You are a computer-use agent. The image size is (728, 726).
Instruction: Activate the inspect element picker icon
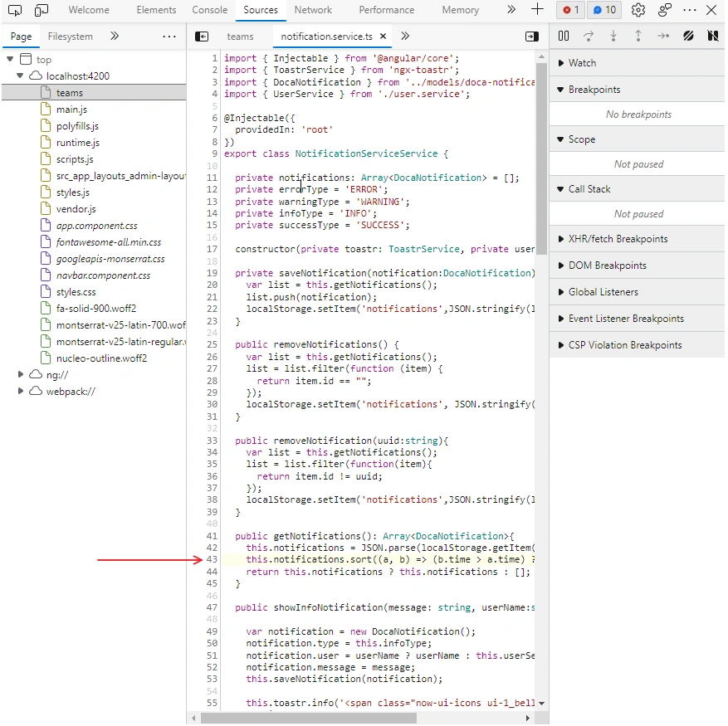pos(15,10)
